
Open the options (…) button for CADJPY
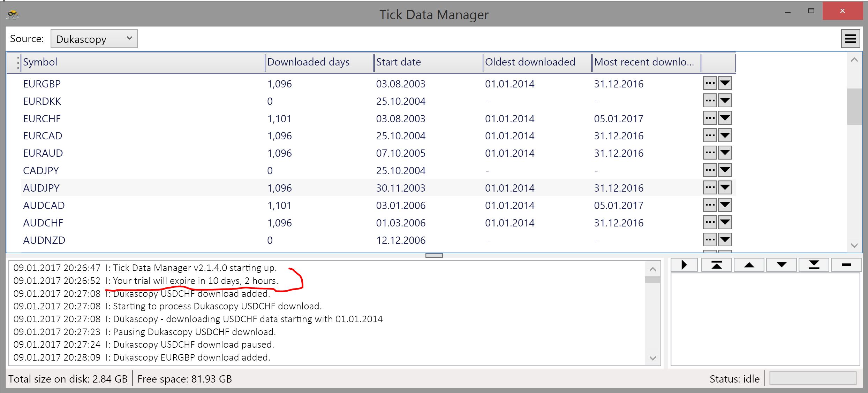click(x=710, y=170)
